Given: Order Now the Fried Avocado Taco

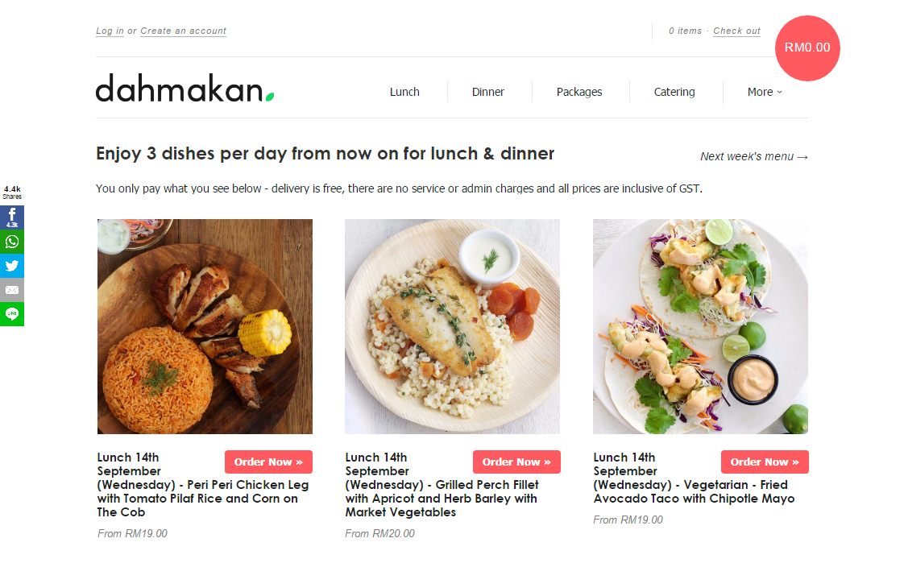Looking at the screenshot, I should [765, 462].
